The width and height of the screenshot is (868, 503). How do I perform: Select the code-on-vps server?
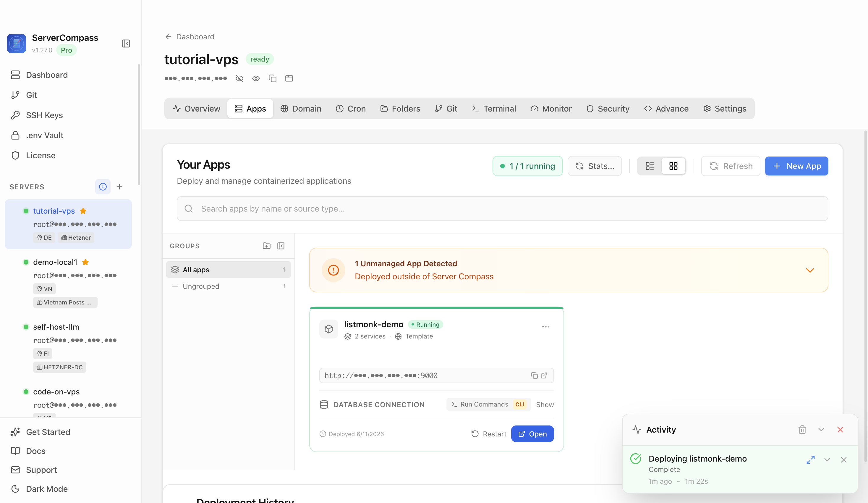click(68, 398)
